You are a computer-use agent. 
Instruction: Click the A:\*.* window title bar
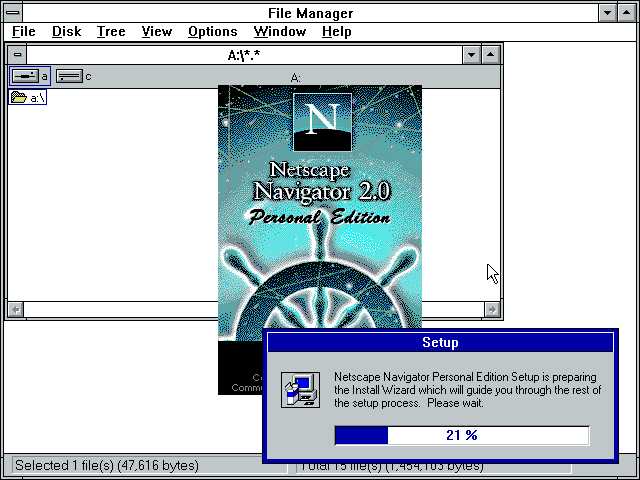244,54
